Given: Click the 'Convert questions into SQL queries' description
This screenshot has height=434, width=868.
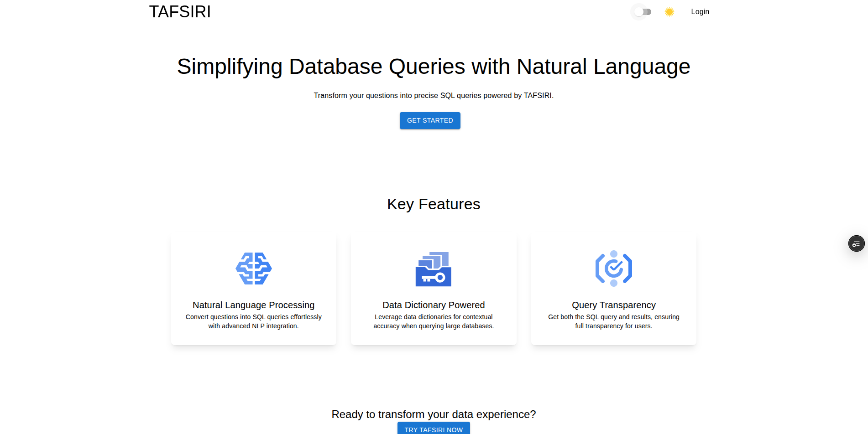Looking at the screenshot, I should 253,321.
